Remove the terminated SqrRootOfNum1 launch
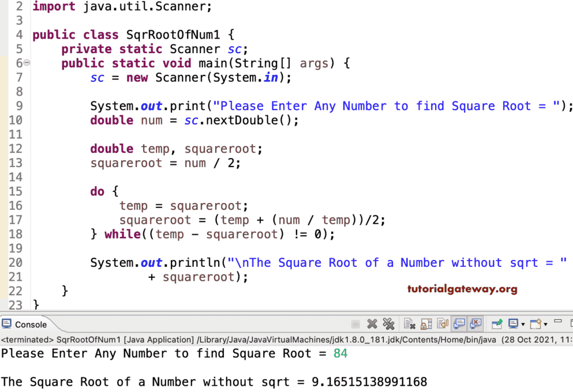573x392 pixels. click(x=372, y=323)
